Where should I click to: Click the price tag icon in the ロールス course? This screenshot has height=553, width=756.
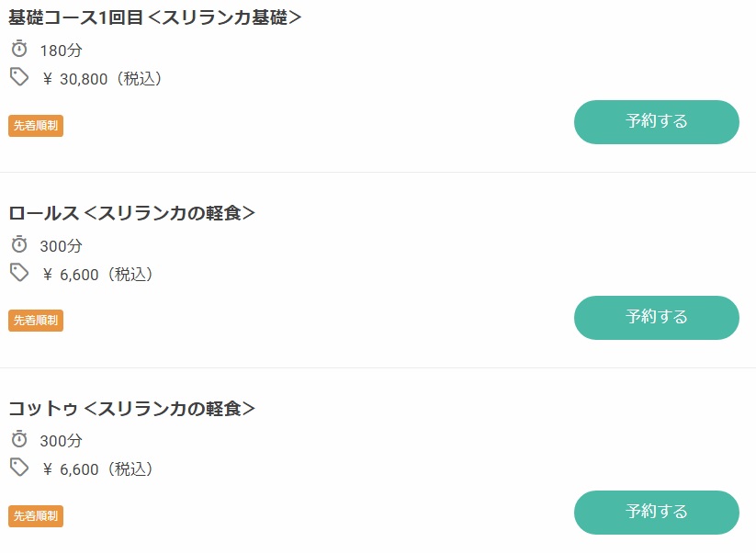[19, 273]
